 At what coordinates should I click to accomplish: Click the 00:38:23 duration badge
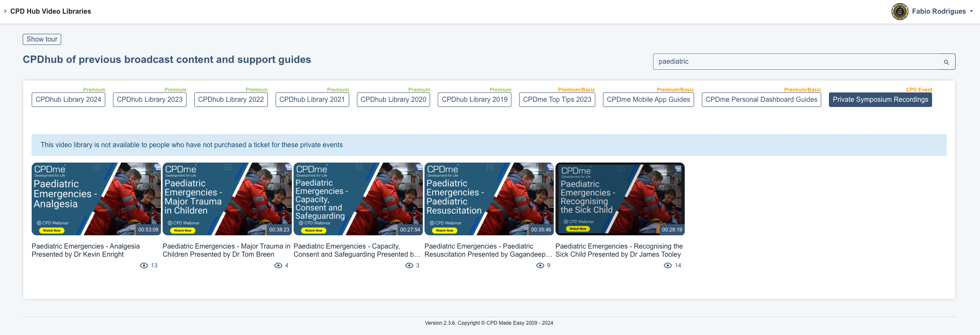[279, 230]
